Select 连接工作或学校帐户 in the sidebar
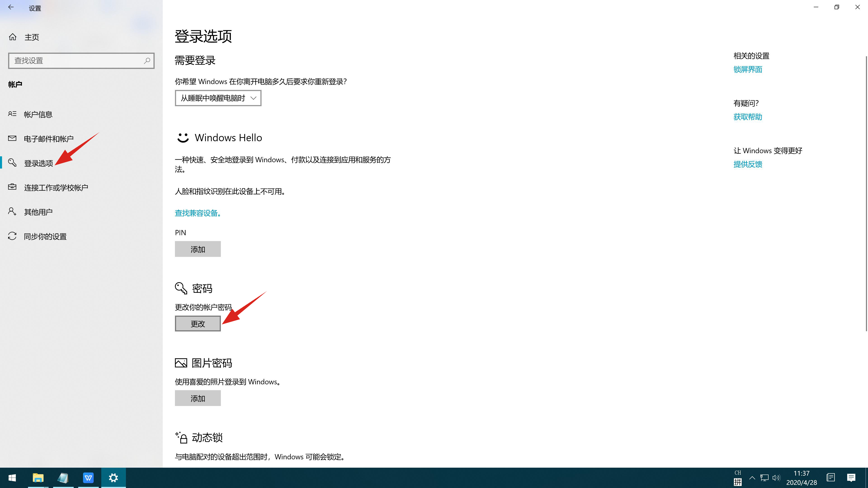Screen dimensions: 868x488 pos(56,188)
